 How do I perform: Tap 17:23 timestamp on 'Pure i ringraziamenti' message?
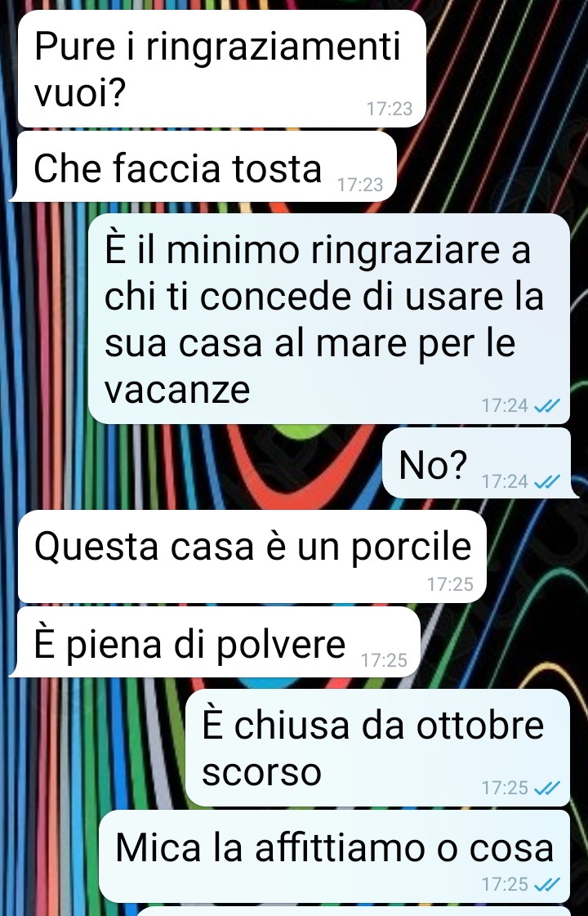[x=390, y=109]
